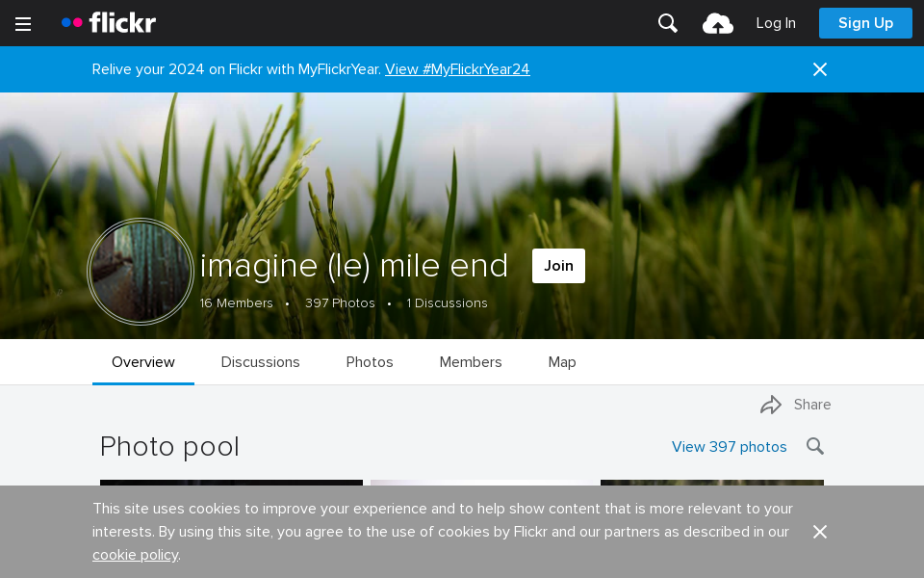Go to the Members tab
The width and height of the screenshot is (924, 578).
coord(471,362)
